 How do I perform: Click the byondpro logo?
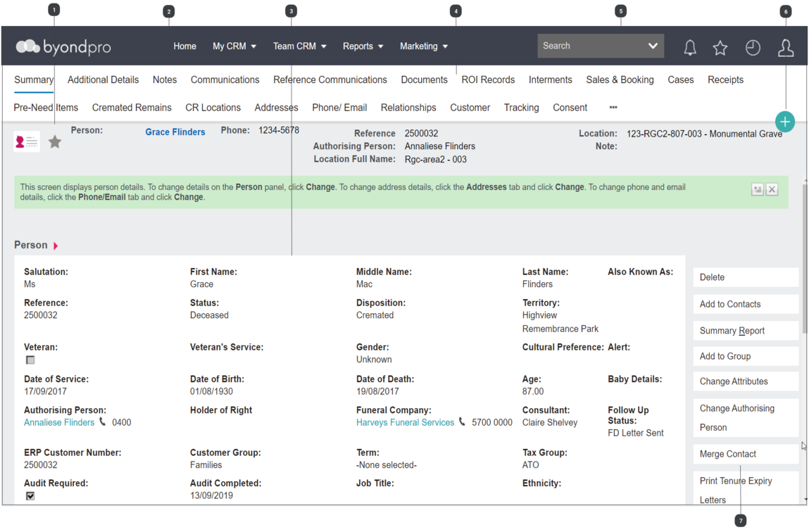63,47
